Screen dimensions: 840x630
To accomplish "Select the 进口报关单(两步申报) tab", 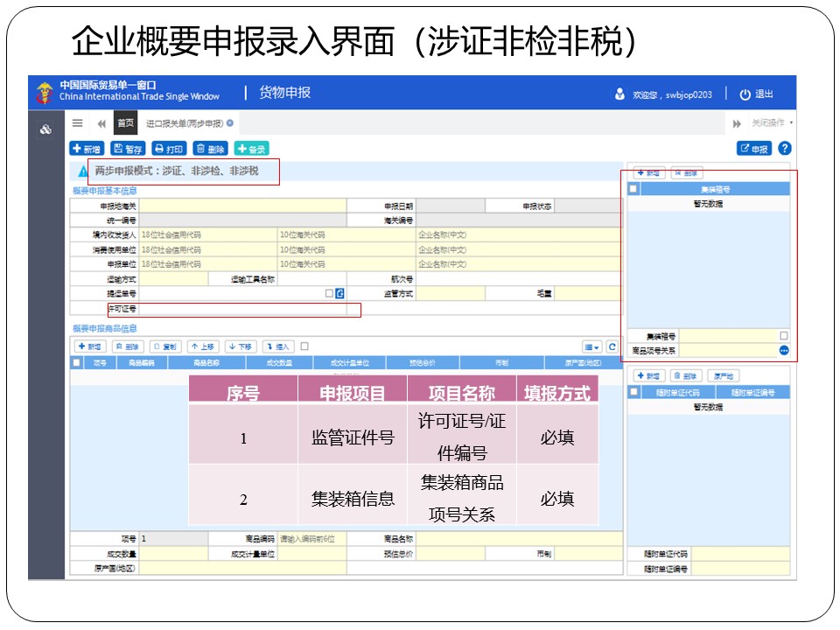I will [x=185, y=123].
